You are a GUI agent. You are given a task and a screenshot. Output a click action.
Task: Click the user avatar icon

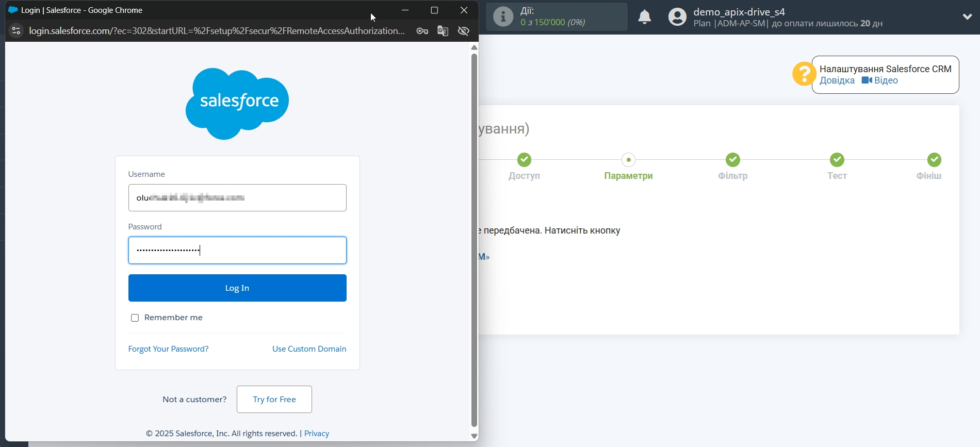(677, 17)
